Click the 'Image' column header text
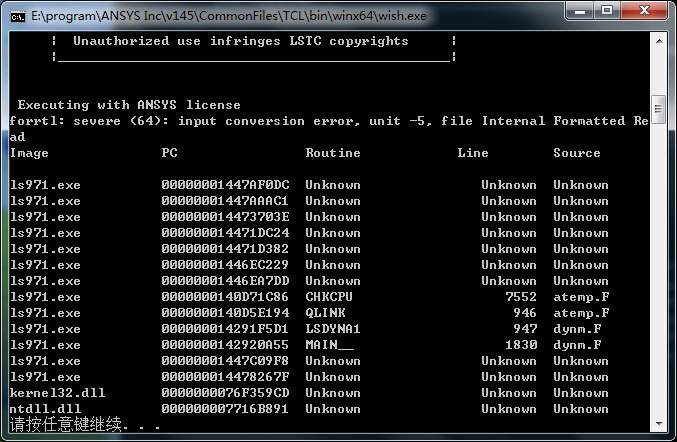The height and width of the screenshot is (442, 677). click(x=29, y=153)
